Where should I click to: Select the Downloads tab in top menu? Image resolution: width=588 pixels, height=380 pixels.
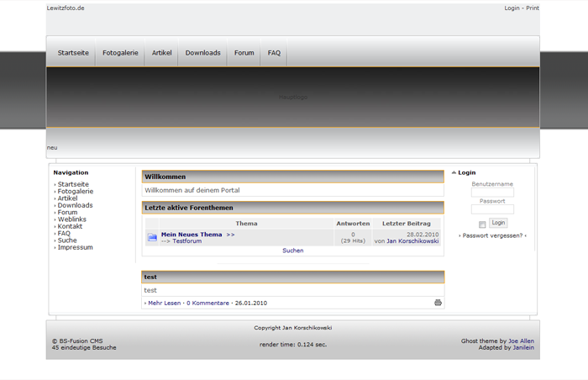point(202,53)
